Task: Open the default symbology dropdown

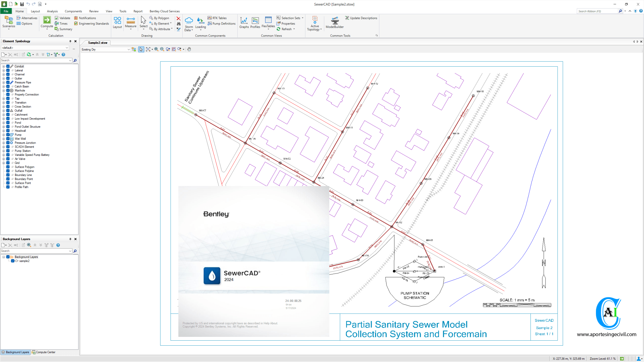Action: click(x=67, y=48)
